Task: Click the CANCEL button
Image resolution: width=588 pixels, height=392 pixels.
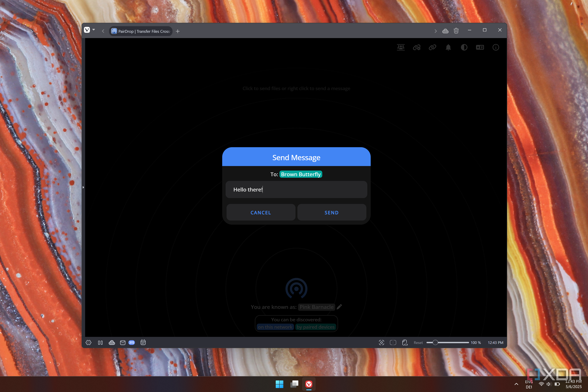Action: coord(261,212)
